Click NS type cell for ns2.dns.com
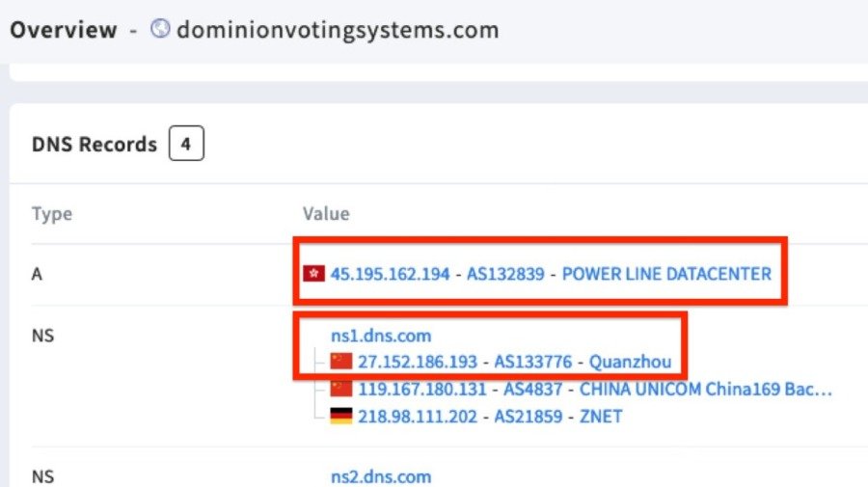Screen dimensions: 868x487 pos(42,476)
